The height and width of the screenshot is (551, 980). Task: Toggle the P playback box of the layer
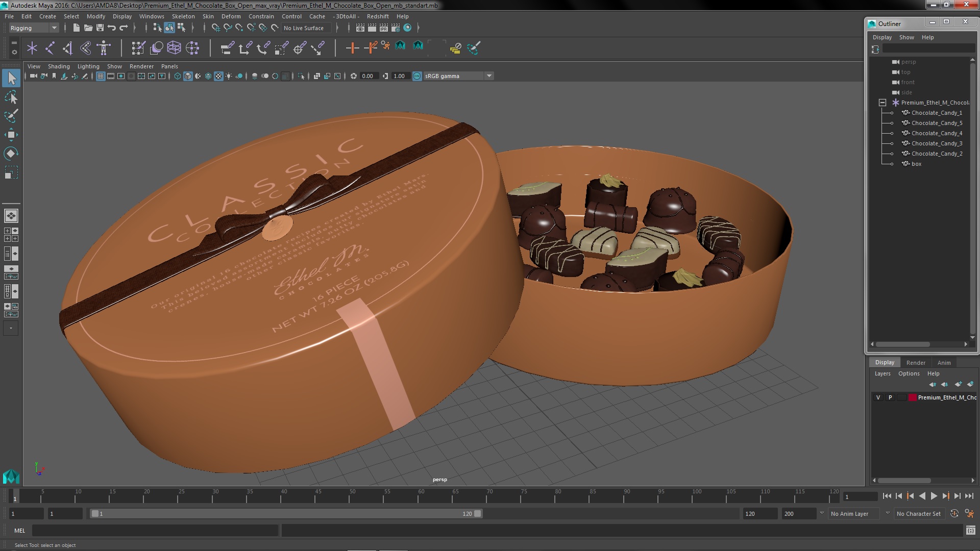(890, 397)
